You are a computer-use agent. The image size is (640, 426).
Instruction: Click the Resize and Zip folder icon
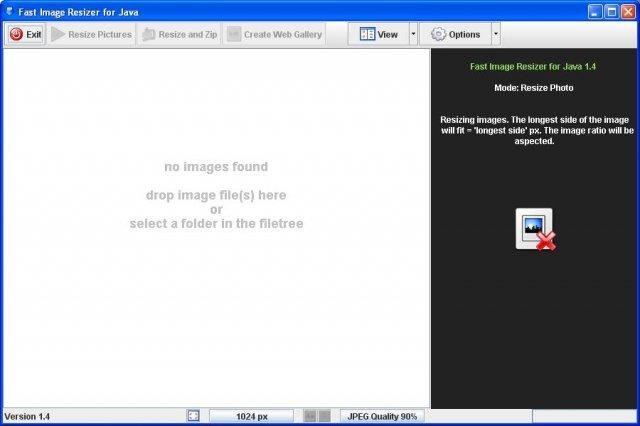pyautogui.click(x=149, y=35)
